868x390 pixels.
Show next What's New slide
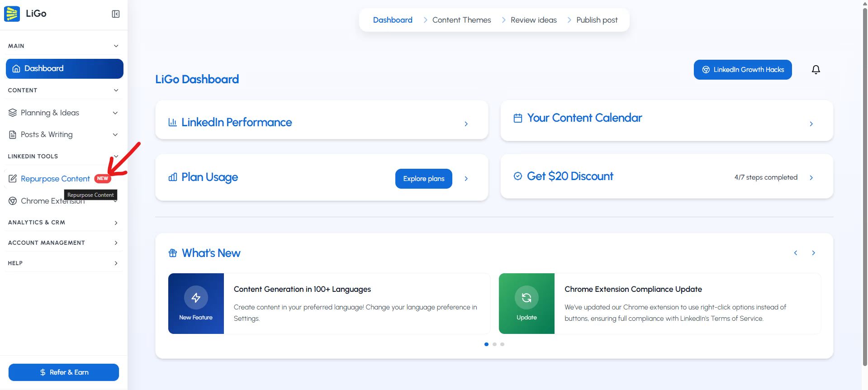pyautogui.click(x=813, y=253)
